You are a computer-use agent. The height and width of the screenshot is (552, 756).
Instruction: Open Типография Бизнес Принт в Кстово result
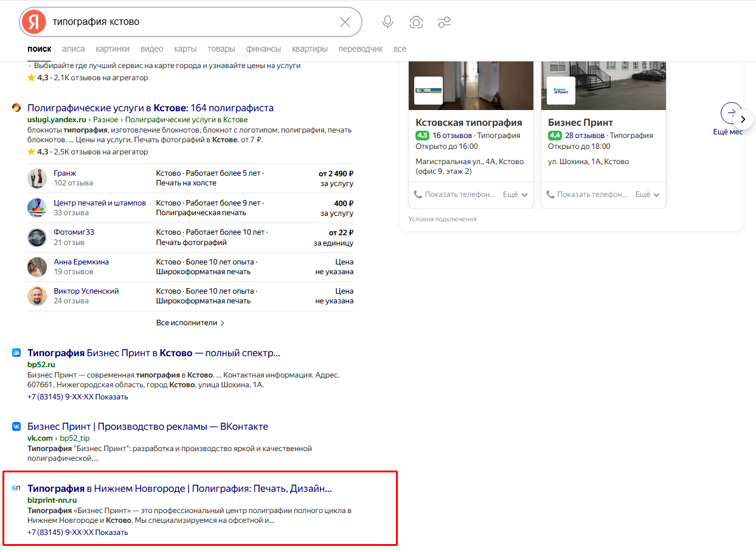154,353
